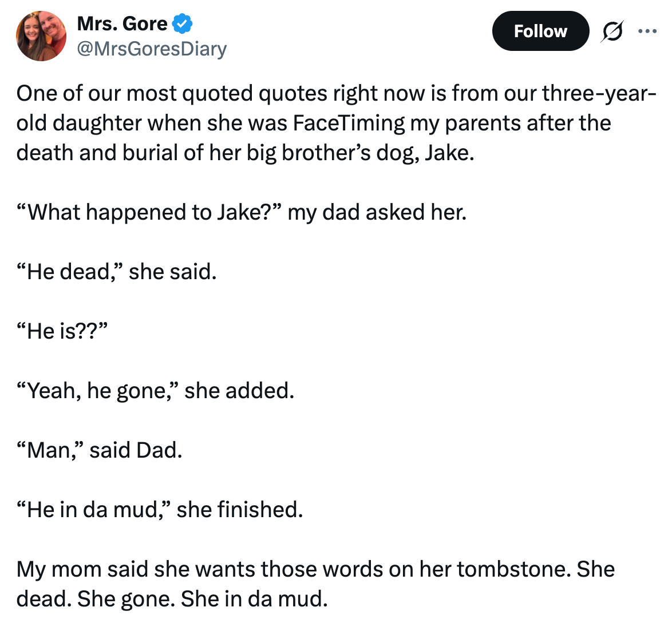Click the blue verified badge
The height and width of the screenshot is (627, 672).
tap(183, 24)
